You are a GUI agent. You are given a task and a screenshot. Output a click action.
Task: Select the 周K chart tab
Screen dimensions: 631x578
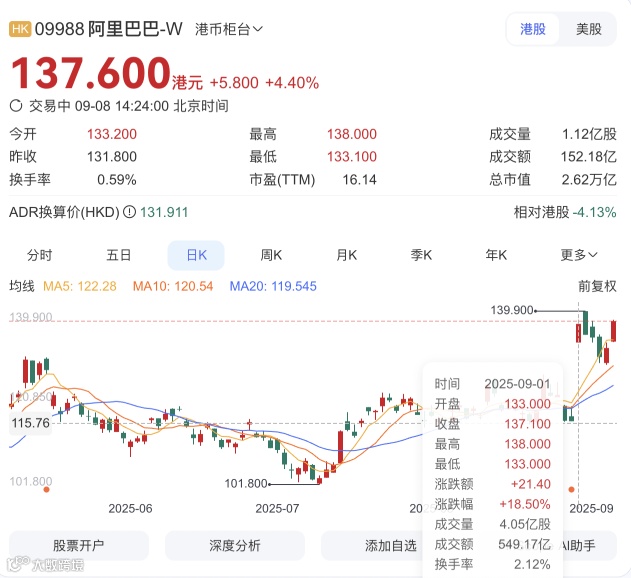pos(271,255)
